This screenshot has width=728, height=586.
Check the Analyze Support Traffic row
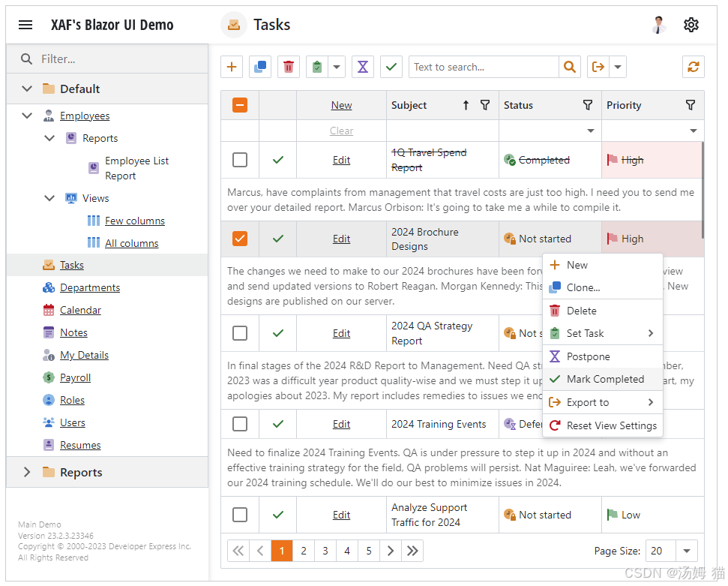[240, 515]
